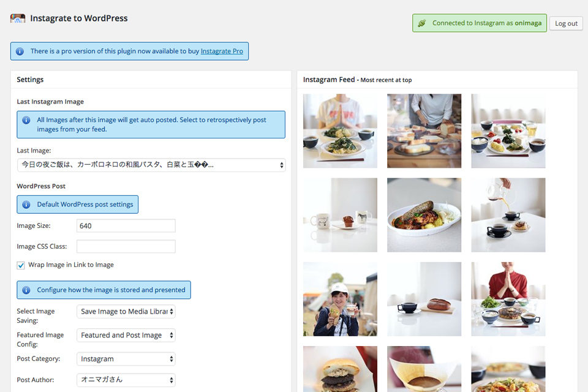Click the Image Size input field
Viewport: 588px width, 392px height.
(x=126, y=226)
